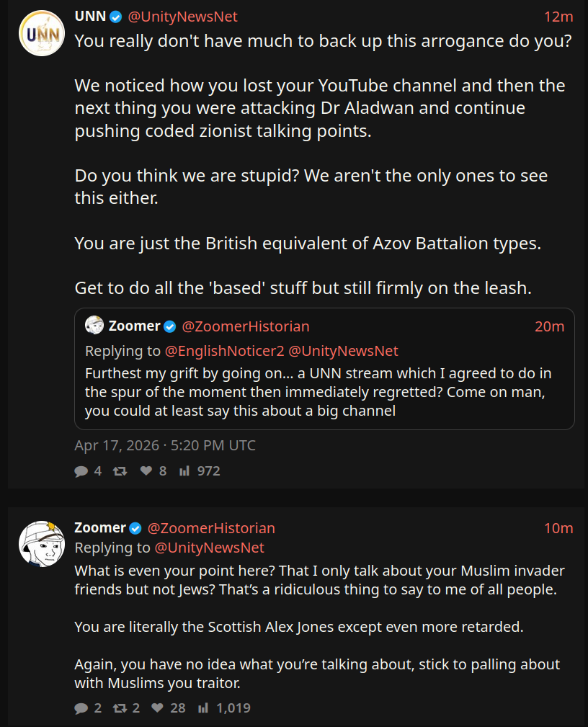Viewport: 588px width, 727px height.
Task: Open the @UnityNewsNet handle in main post header
Action: (x=182, y=17)
